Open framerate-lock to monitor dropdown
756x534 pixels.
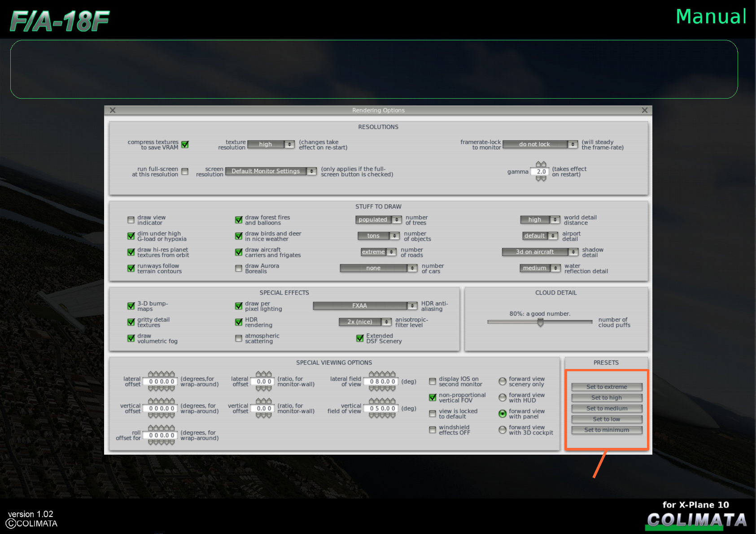coord(540,144)
